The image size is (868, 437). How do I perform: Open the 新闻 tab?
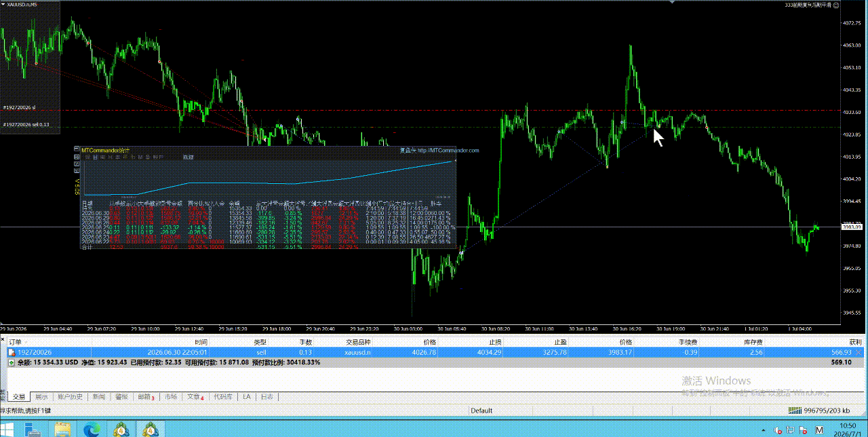click(x=99, y=396)
